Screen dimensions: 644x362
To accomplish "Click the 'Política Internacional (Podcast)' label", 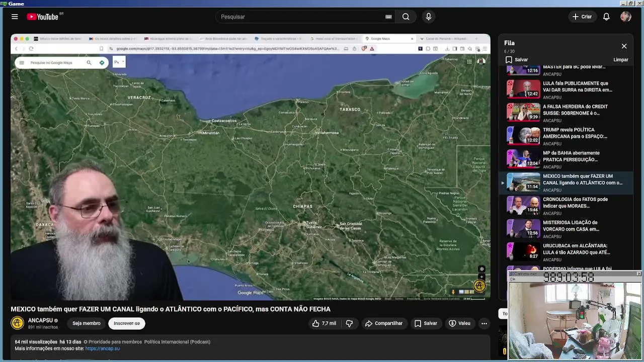I will click(177, 342).
